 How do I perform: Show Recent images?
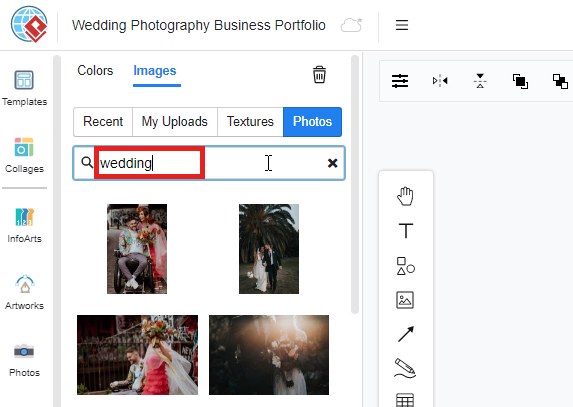point(103,122)
